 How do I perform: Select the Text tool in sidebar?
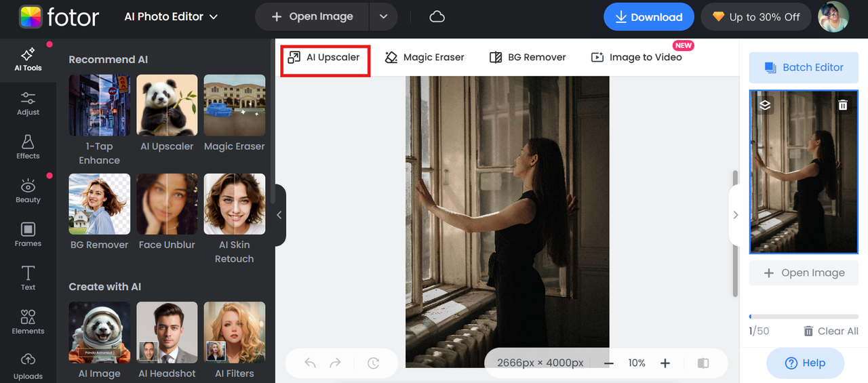28,279
